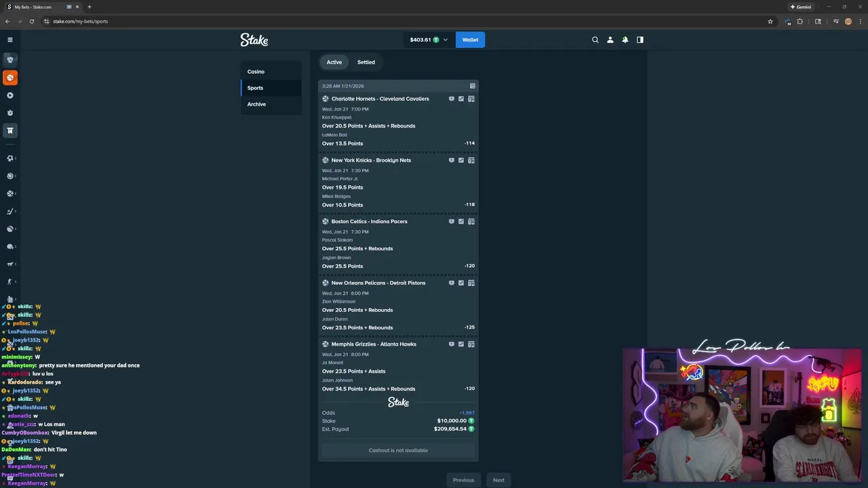Click the Cashout is not available button
The image size is (868, 488).
[398, 450]
